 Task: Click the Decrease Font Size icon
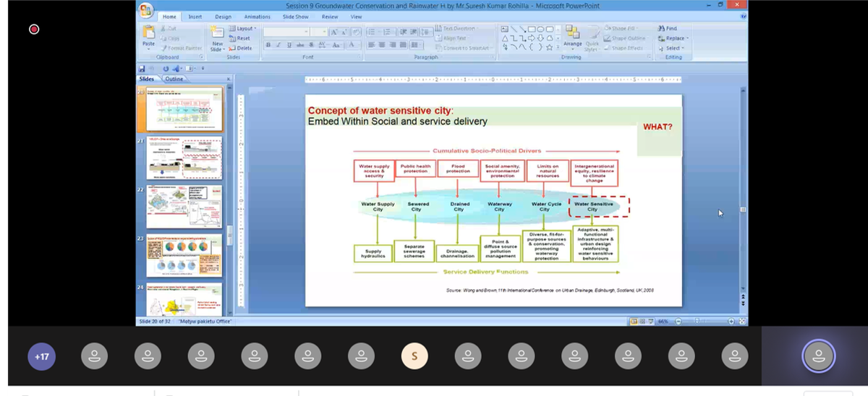pos(344,33)
